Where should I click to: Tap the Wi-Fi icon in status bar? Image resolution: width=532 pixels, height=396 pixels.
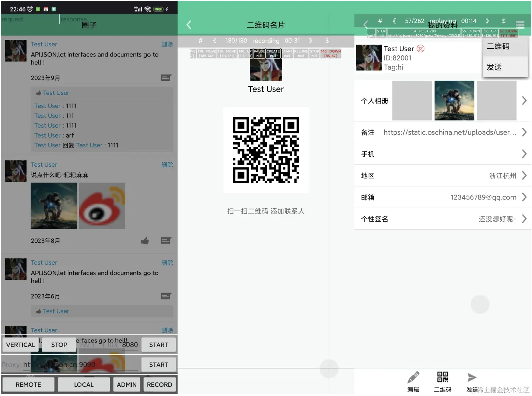(x=148, y=9)
